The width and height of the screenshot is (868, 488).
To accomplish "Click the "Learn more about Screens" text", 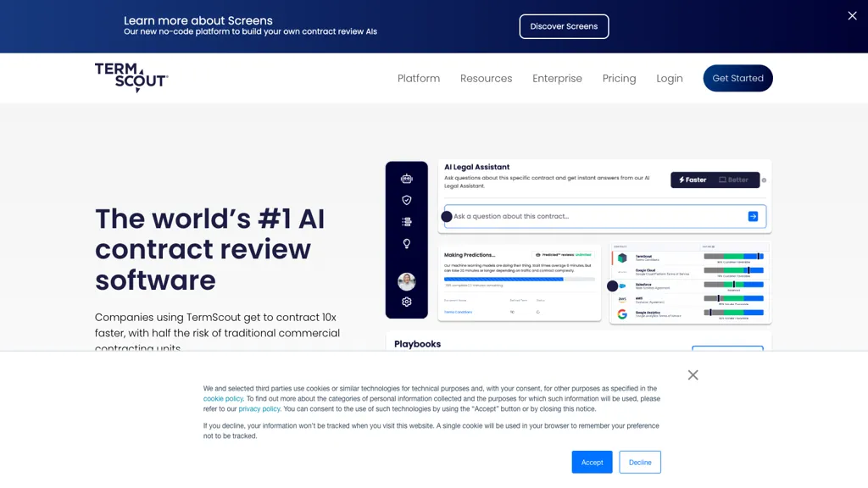I will pyautogui.click(x=198, y=20).
